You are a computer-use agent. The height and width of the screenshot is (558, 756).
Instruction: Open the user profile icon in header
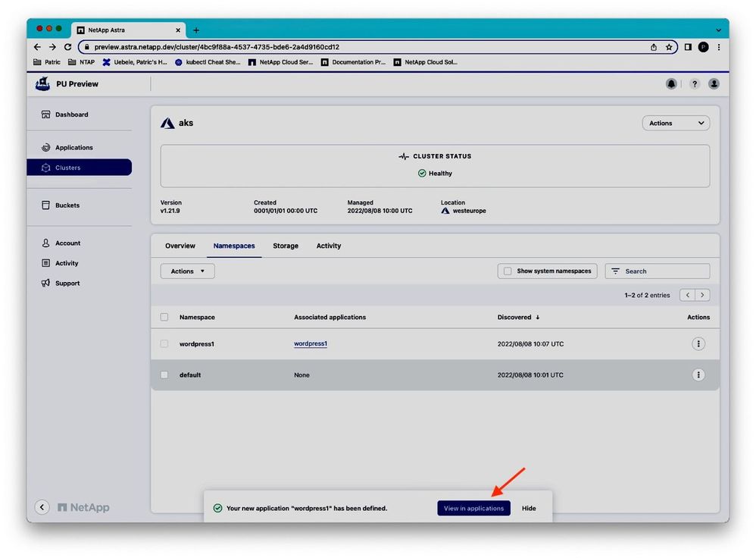point(714,84)
